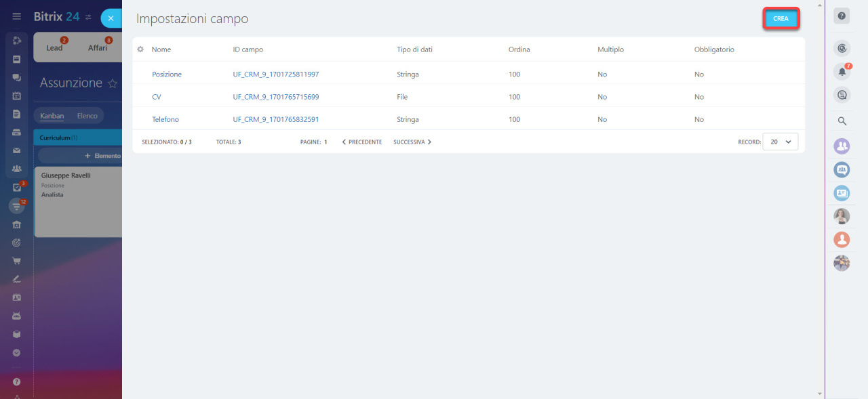Viewport: 868px width, 399px height.
Task: Open the Calendar icon in left sidebar
Action: pos(17,96)
